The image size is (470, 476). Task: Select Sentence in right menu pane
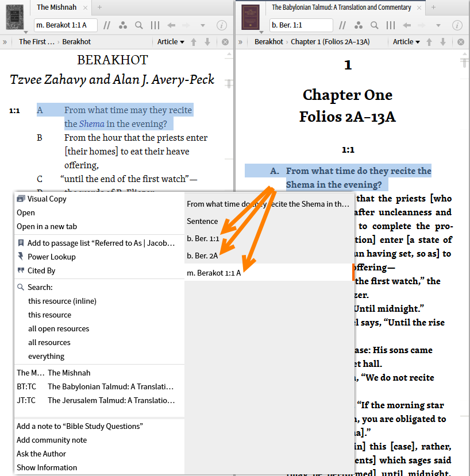coord(269,221)
